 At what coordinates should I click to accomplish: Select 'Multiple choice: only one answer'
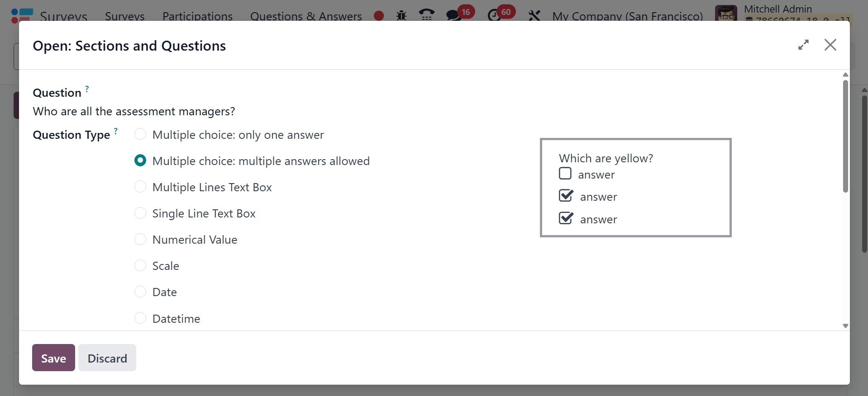(140, 134)
